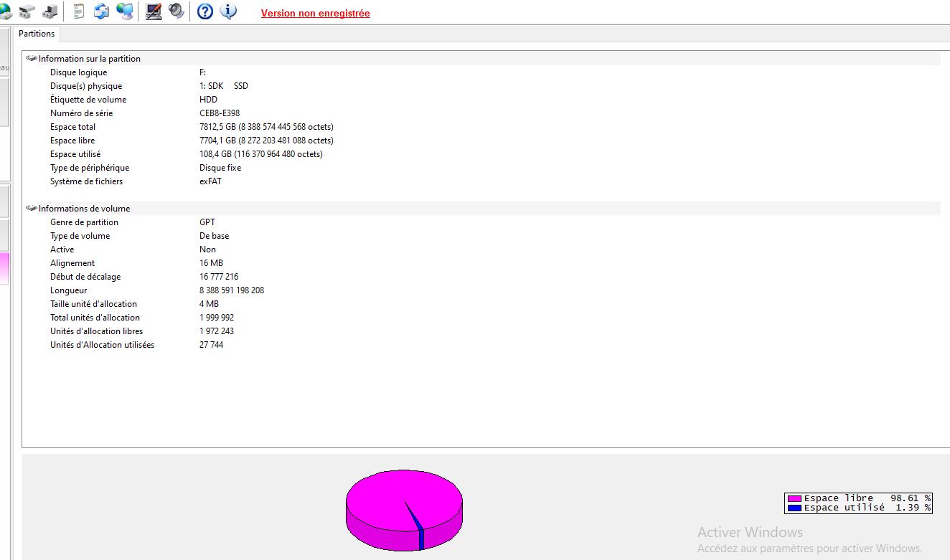Click the Début de décalage value 16 777 216
This screenshot has width=950, height=560.
219,277
